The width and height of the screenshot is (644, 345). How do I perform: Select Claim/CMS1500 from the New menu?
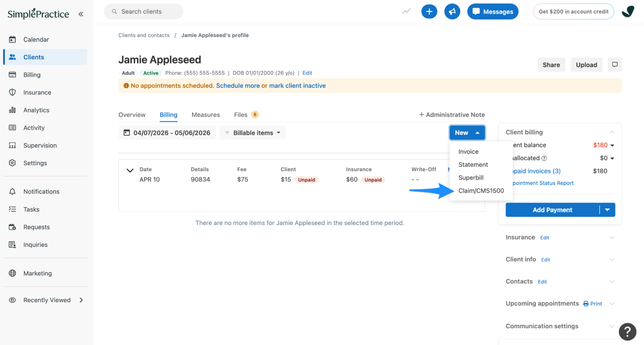click(x=481, y=191)
